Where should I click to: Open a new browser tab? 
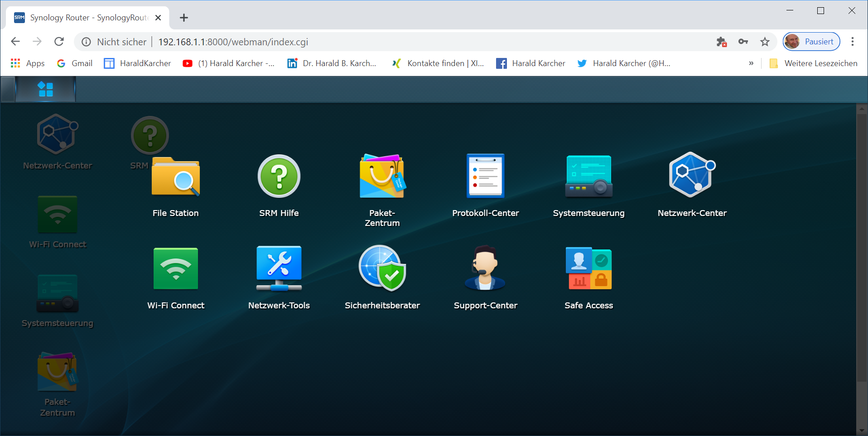click(x=183, y=18)
